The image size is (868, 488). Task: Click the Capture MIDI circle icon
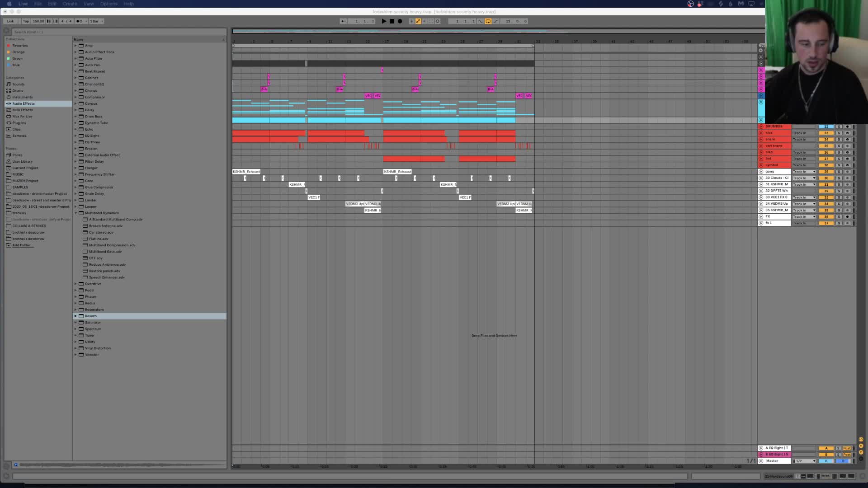coord(437,21)
